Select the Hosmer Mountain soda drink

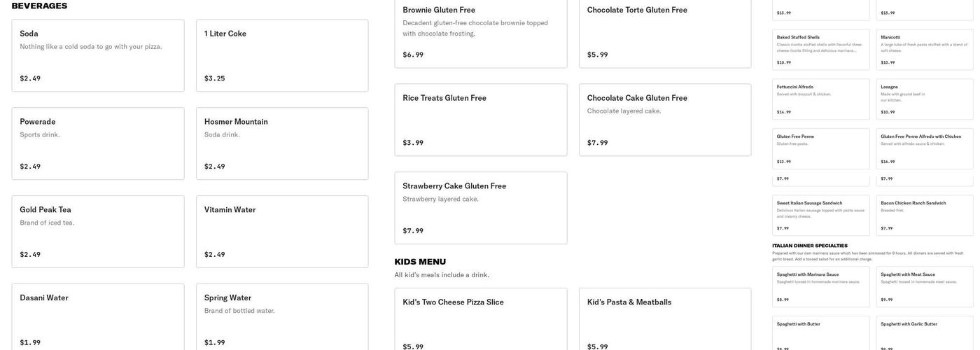click(x=282, y=143)
